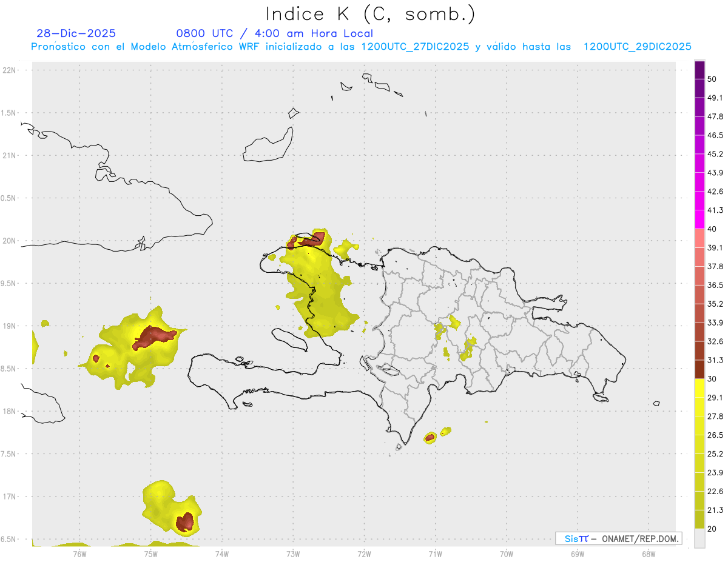Click the color bar value "35.2"
Image resolution: width=728 pixels, height=562 pixels.
coord(715,304)
